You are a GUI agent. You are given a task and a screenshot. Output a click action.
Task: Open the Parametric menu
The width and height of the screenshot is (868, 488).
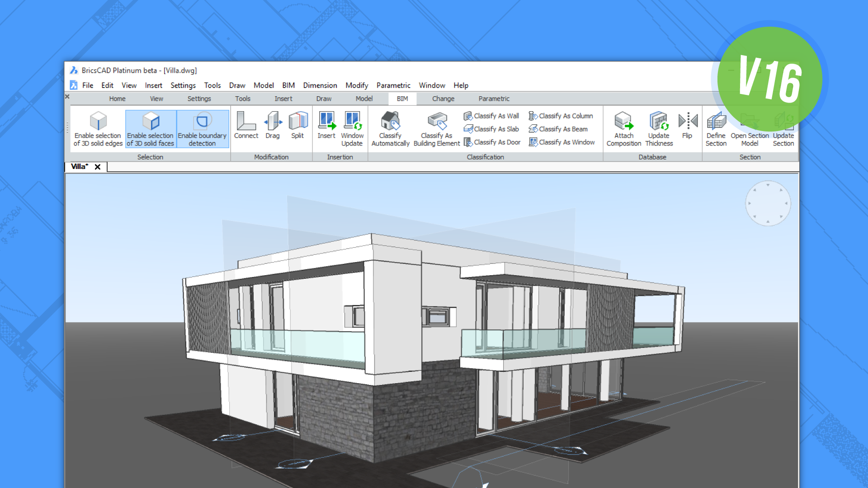click(392, 85)
